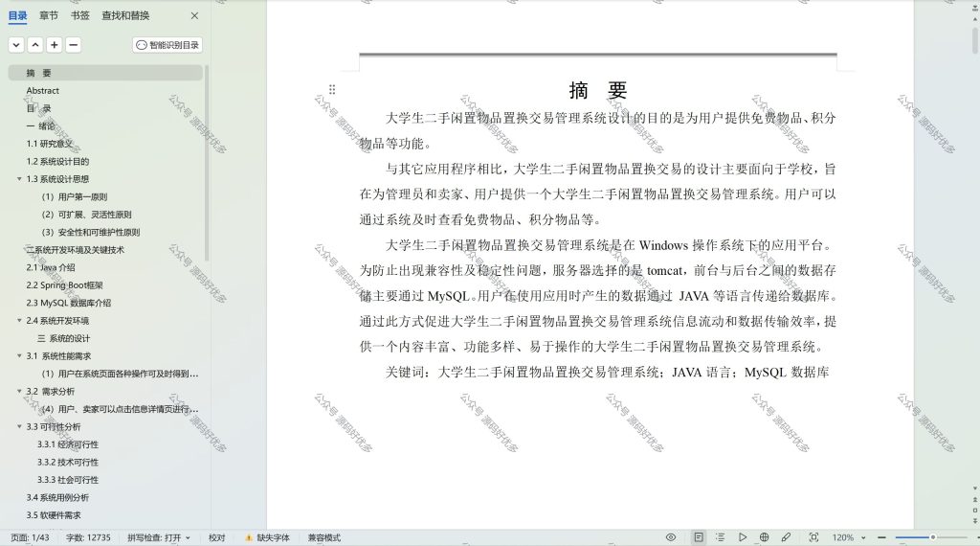980x546 pixels.
Task: Switch to web layout globe icon
Action: (764, 537)
